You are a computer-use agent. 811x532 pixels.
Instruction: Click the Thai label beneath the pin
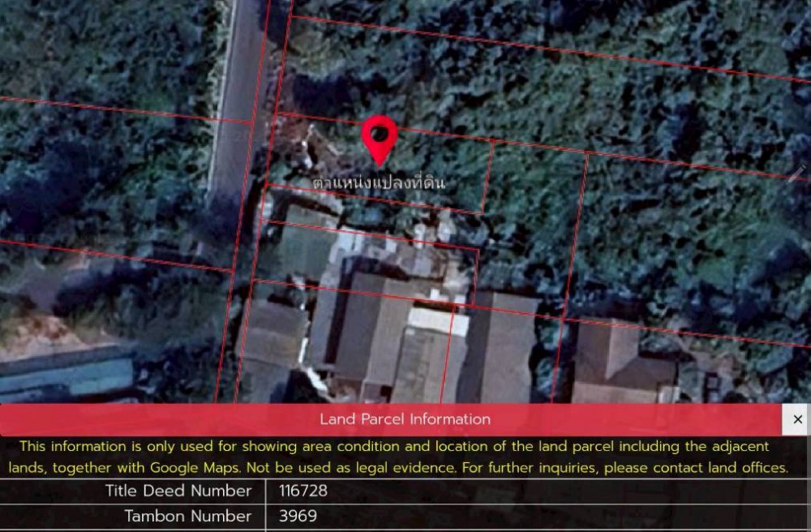(x=379, y=183)
